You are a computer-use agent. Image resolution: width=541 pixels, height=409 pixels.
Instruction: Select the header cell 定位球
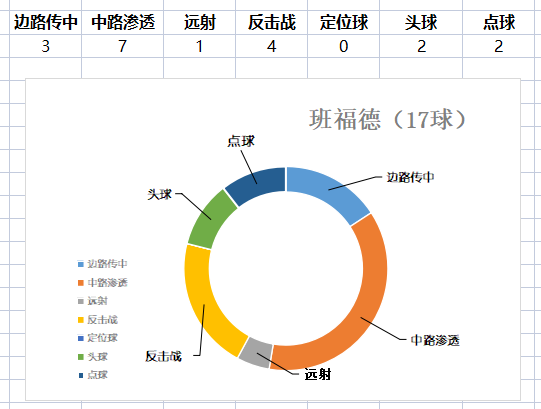point(344,22)
